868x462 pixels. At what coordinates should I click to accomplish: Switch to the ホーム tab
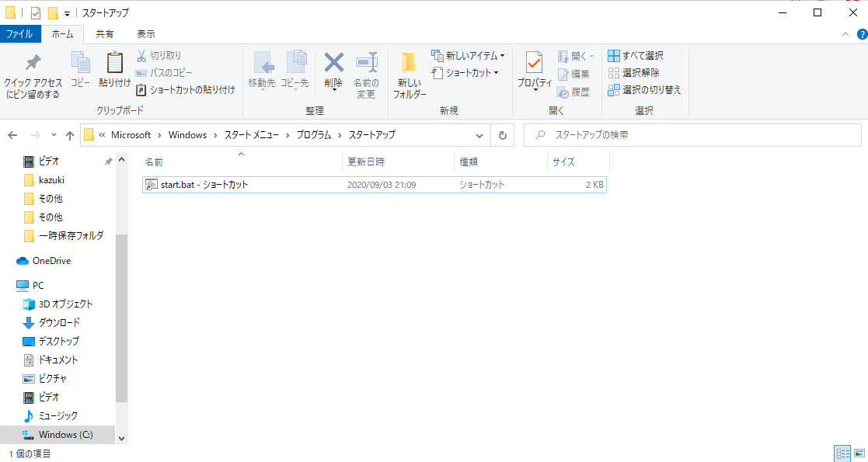tap(62, 33)
